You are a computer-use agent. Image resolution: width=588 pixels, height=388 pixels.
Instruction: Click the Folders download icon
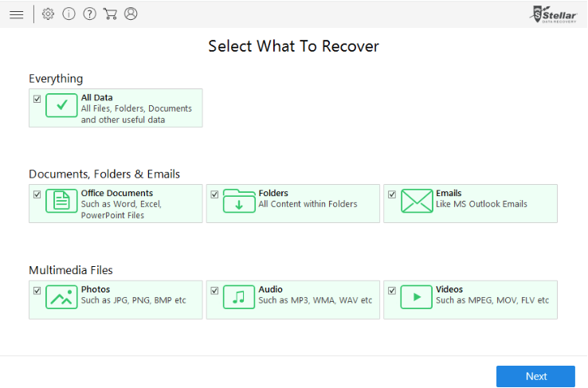(x=239, y=201)
